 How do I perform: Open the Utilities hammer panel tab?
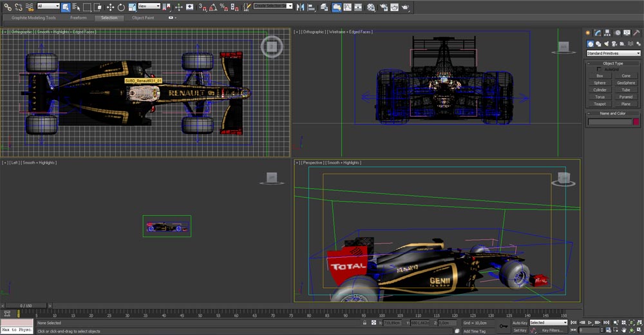pyautogui.click(x=636, y=33)
